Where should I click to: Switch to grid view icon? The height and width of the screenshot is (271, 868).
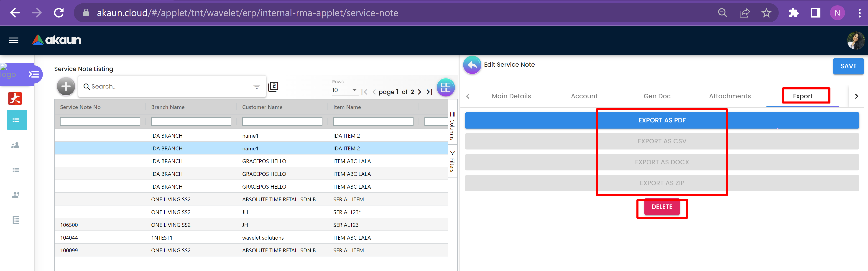click(445, 88)
